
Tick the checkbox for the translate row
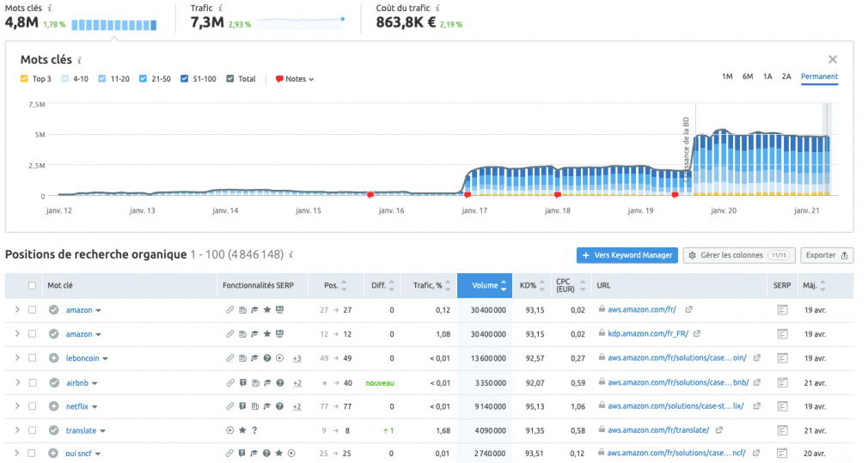pyautogui.click(x=32, y=430)
